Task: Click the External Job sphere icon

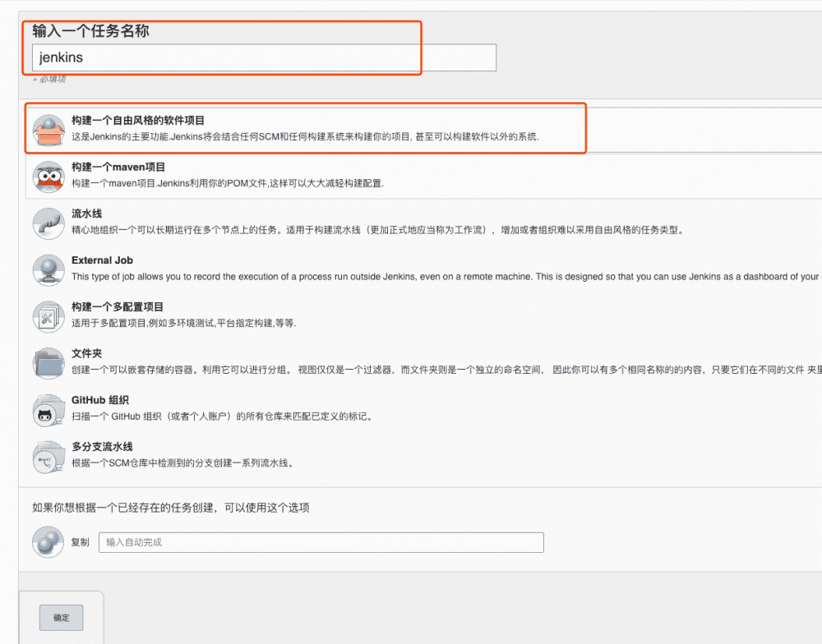Action: pos(48,269)
